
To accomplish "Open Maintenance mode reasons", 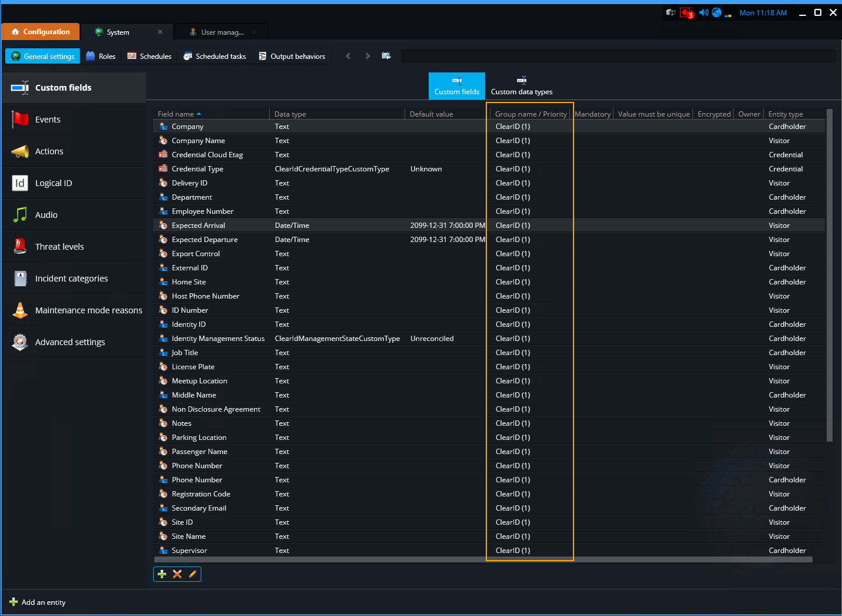I will pyautogui.click(x=88, y=310).
